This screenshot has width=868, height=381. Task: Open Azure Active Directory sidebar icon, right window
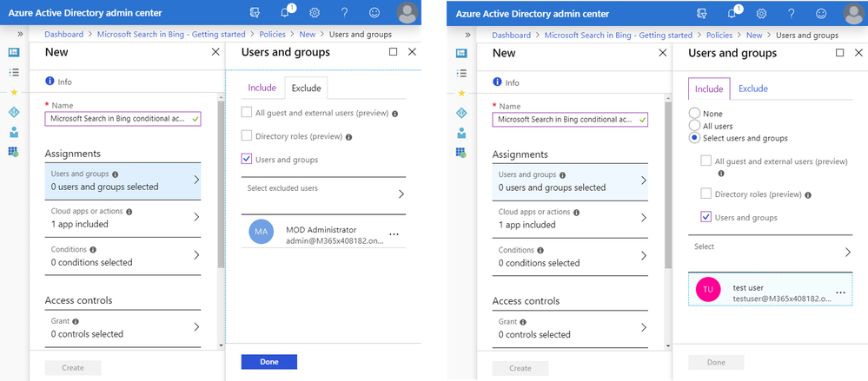(461, 113)
